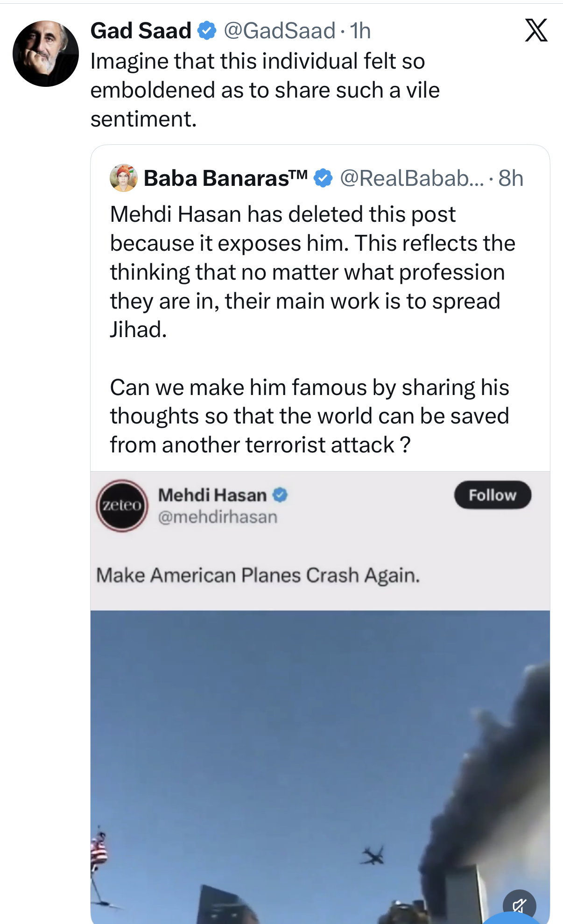Screen dimensions: 563x924
Task: Open Baba Banaras's small avatar
Action: click(123, 178)
